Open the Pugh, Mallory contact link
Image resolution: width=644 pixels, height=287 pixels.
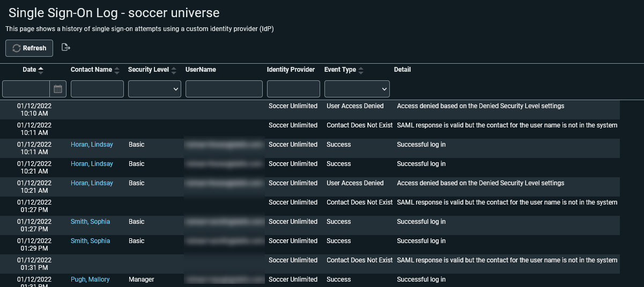click(90, 280)
